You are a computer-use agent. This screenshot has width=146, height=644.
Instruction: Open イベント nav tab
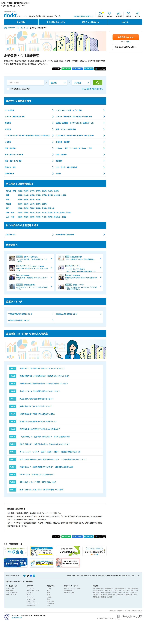click(x=125, y=22)
